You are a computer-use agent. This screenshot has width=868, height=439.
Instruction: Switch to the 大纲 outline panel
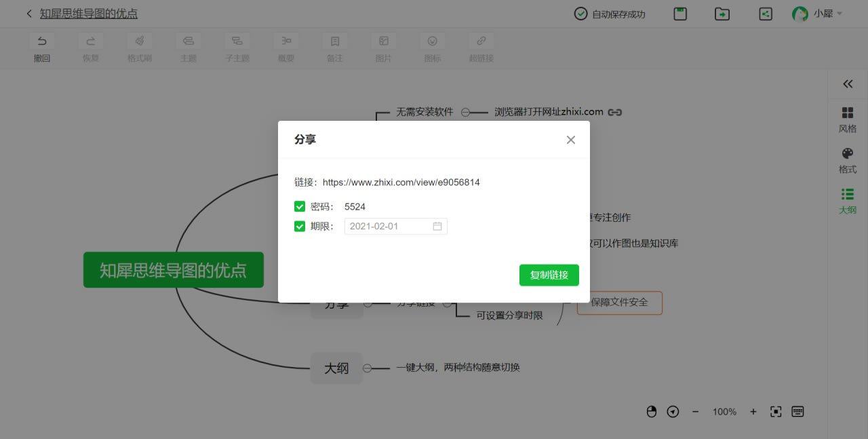click(x=848, y=201)
